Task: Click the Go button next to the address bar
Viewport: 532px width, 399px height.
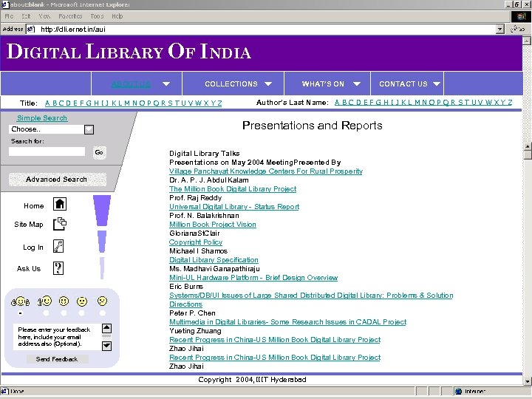Action: (518, 29)
